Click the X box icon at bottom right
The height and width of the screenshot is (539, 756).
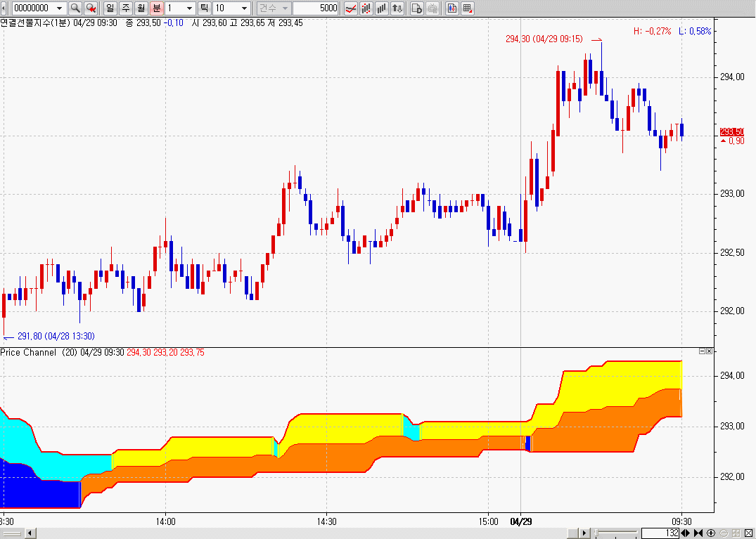pos(748,533)
